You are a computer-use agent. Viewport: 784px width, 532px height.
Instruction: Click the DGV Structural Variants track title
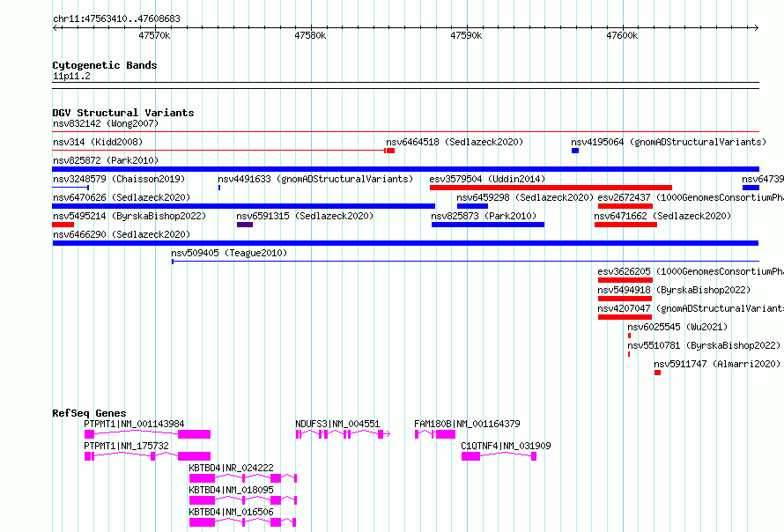(x=123, y=113)
